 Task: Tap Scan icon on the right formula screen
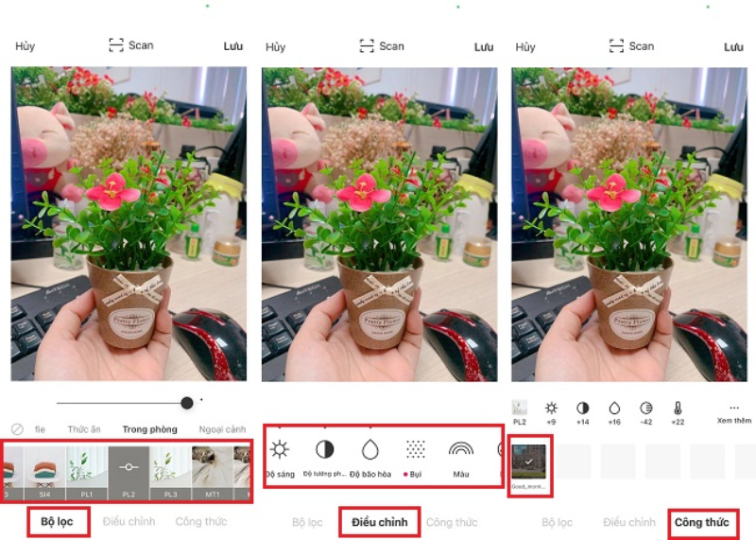click(616, 46)
